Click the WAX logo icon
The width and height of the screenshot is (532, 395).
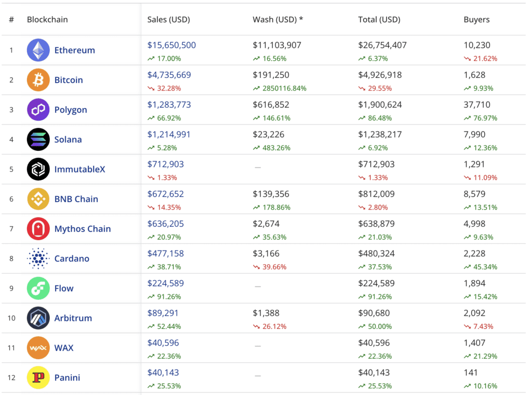[38, 348]
